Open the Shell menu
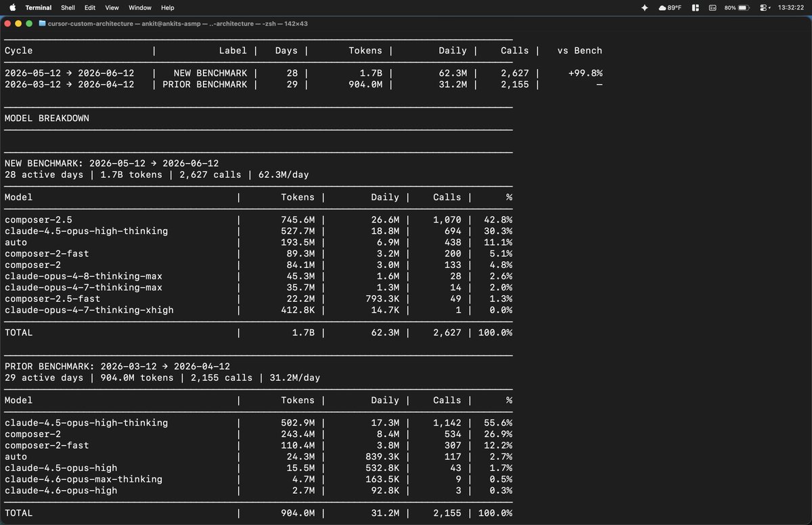The width and height of the screenshot is (812, 525). (x=68, y=7)
